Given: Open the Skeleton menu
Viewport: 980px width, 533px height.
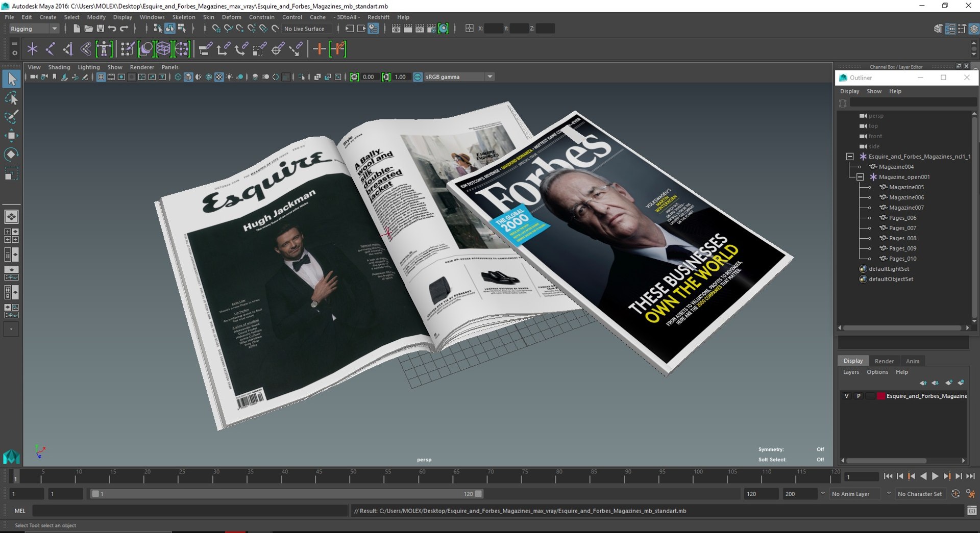Looking at the screenshot, I should coord(184,17).
